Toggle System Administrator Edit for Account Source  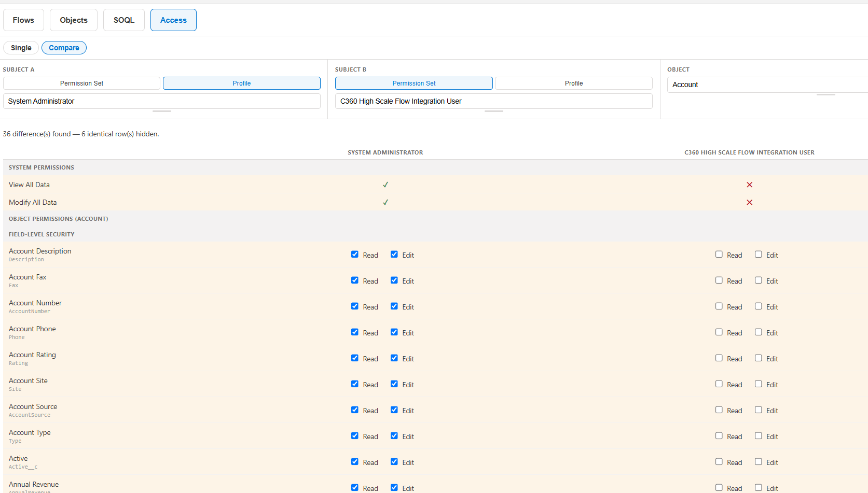click(x=394, y=410)
